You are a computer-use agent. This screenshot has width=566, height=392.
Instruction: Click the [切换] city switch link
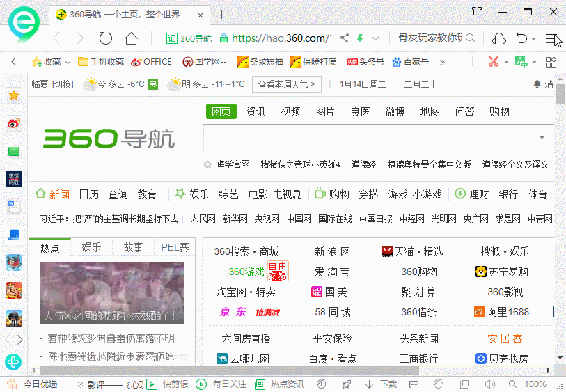point(63,84)
